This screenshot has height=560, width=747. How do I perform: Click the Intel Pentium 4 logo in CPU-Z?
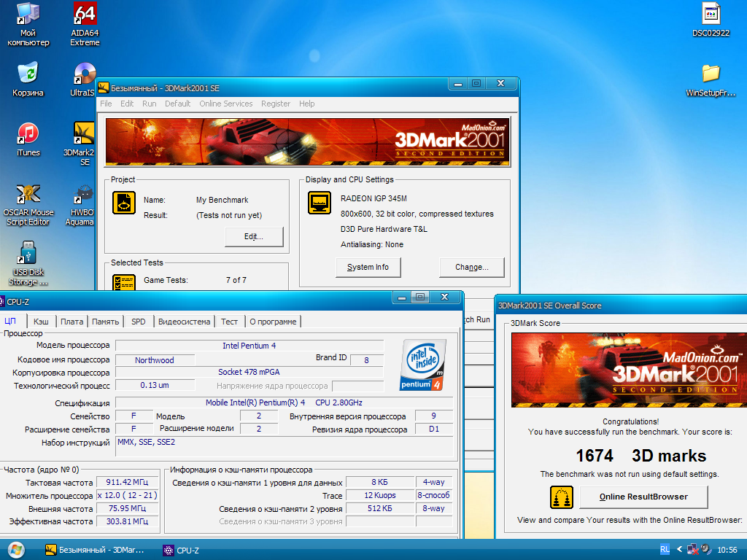click(x=422, y=365)
